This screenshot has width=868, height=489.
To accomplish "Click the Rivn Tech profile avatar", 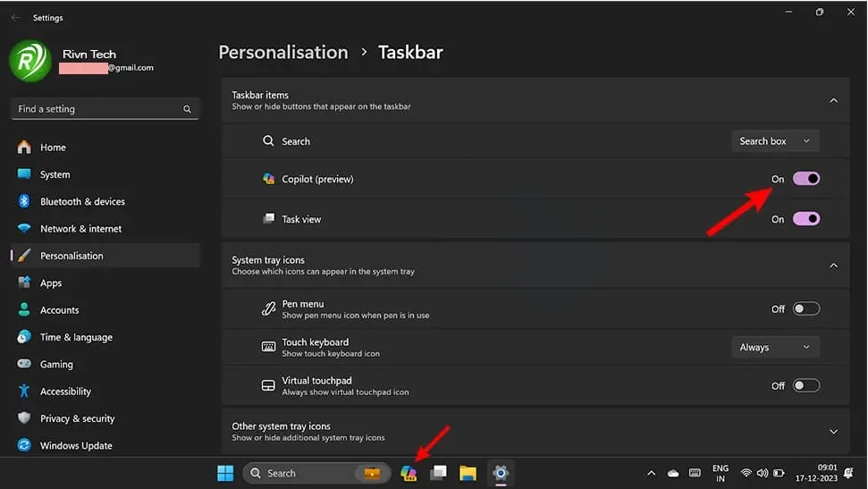I will coord(29,61).
